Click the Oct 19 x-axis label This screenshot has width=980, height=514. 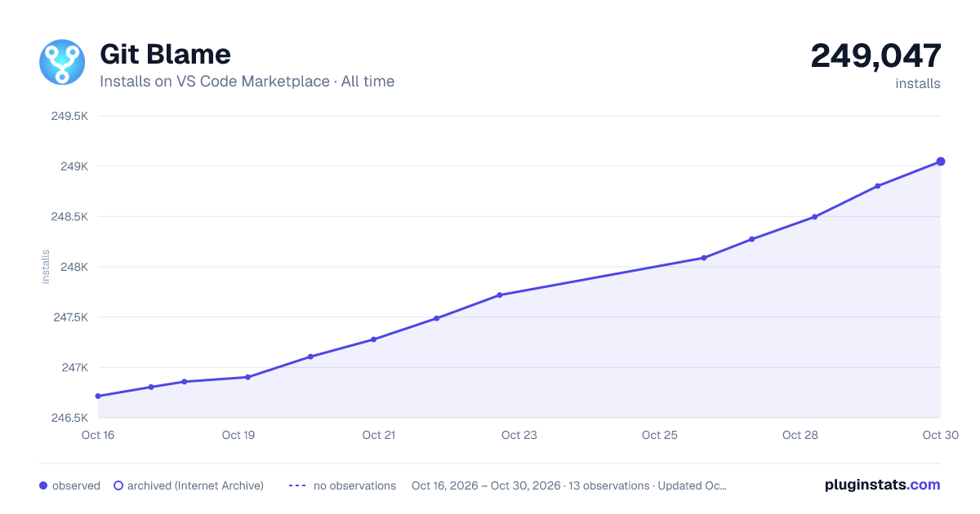tap(238, 435)
